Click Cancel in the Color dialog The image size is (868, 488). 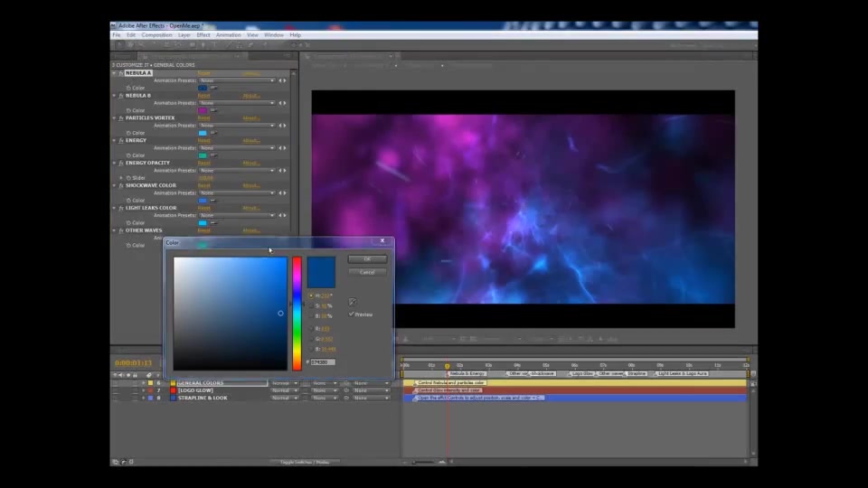coord(368,272)
